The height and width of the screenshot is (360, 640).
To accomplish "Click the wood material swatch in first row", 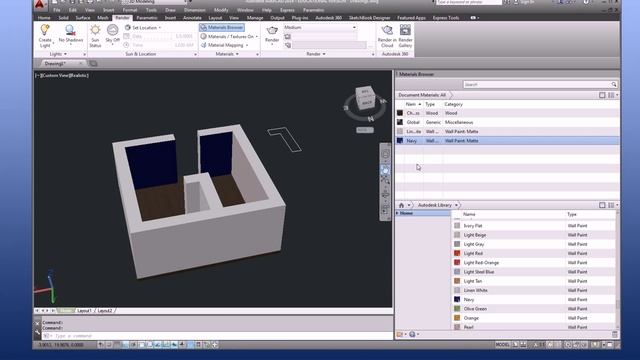I will click(400, 113).
